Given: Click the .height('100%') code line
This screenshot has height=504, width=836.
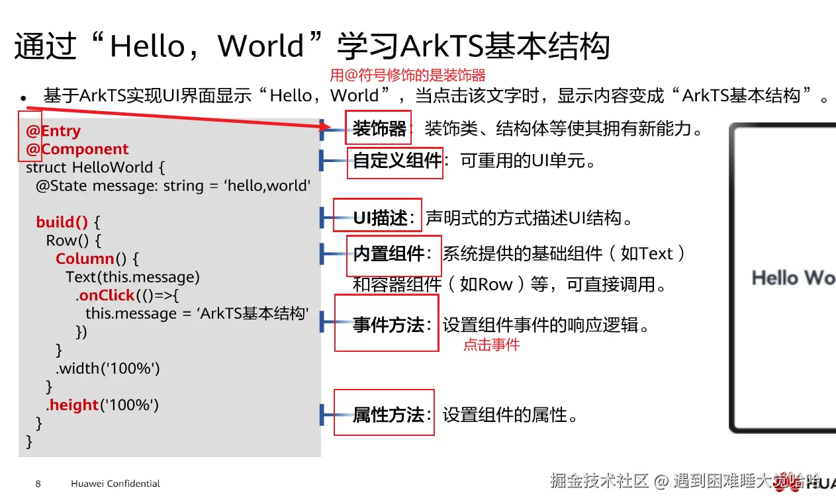Looking at the screenshot, I should point(103,405).
